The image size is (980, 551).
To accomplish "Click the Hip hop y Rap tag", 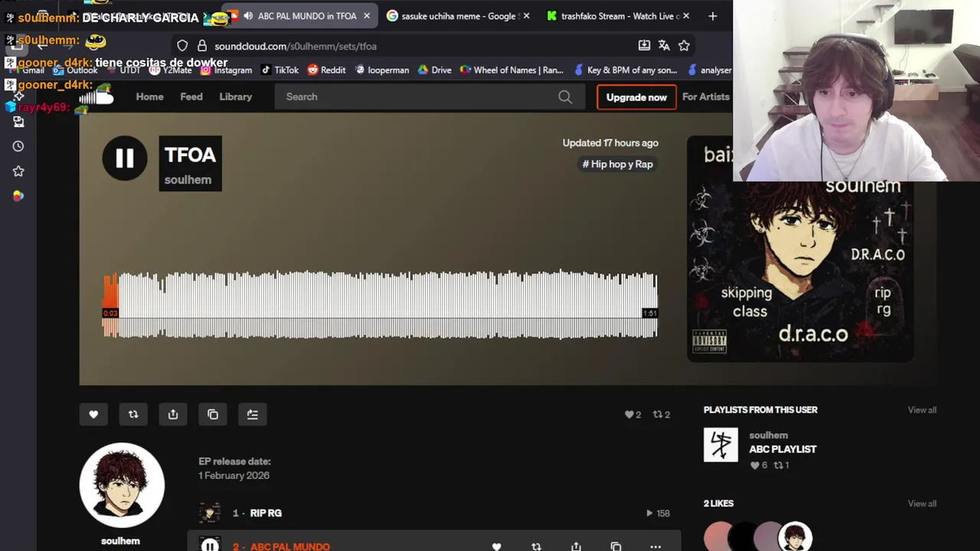I will 618,164.
